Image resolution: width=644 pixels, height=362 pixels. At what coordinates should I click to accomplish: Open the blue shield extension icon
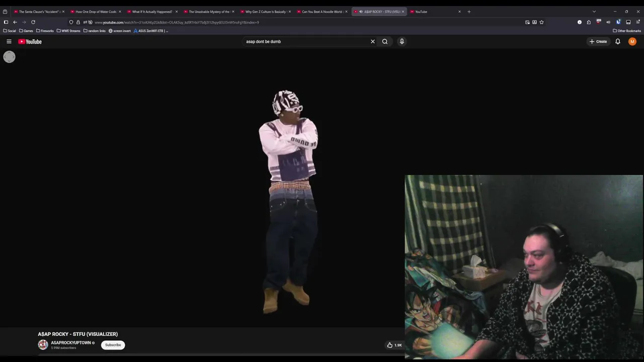pos(618,22)
